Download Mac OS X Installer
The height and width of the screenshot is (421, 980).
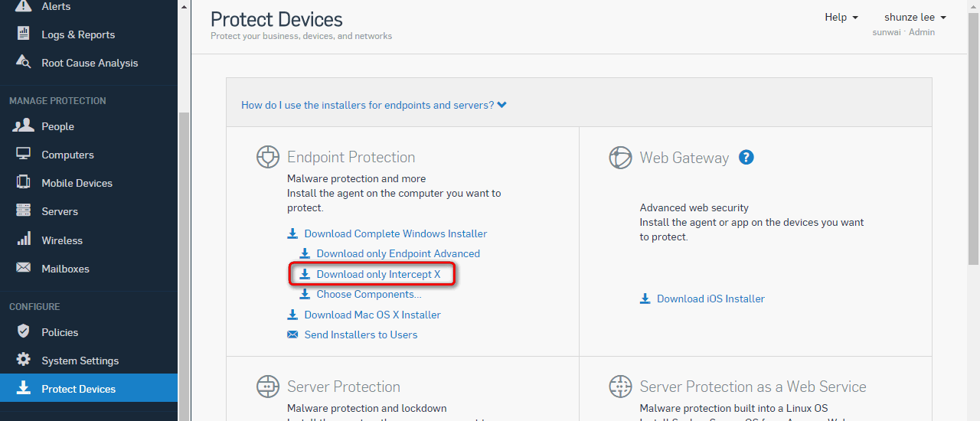372,315
